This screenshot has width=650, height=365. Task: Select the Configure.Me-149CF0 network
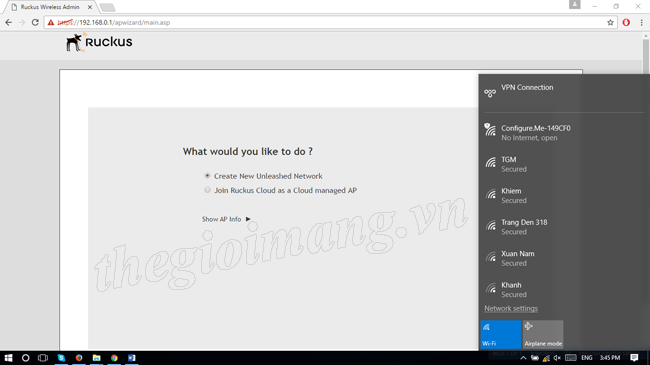(564, 133)
